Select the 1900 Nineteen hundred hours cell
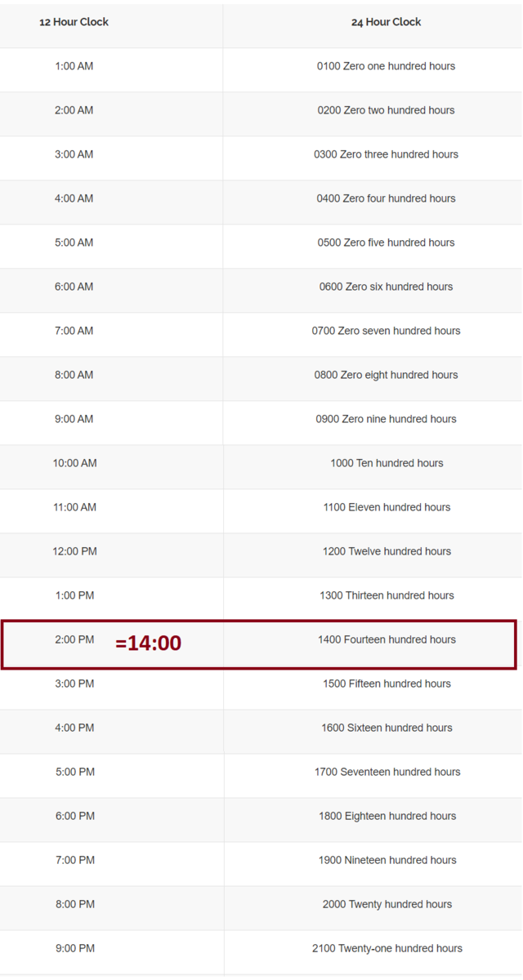Image resolution: width=523 pixels, height=980 pixels. (x=387, y=860)
